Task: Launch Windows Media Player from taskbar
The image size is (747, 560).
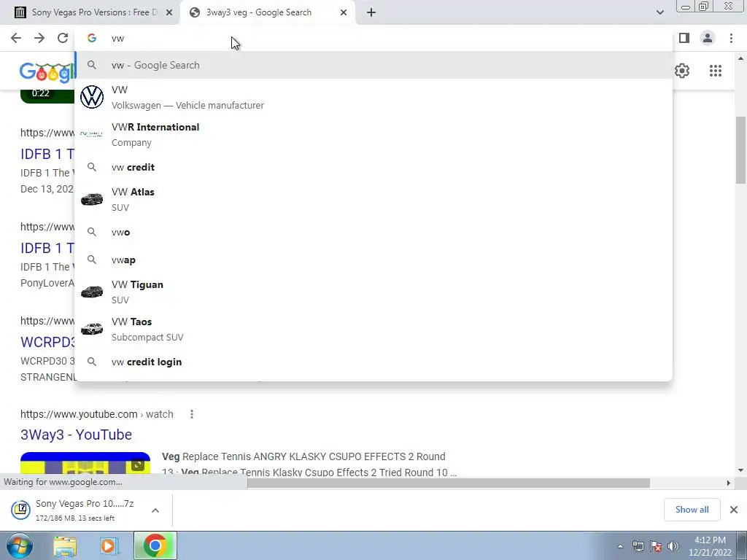Action: pos(109,546)
